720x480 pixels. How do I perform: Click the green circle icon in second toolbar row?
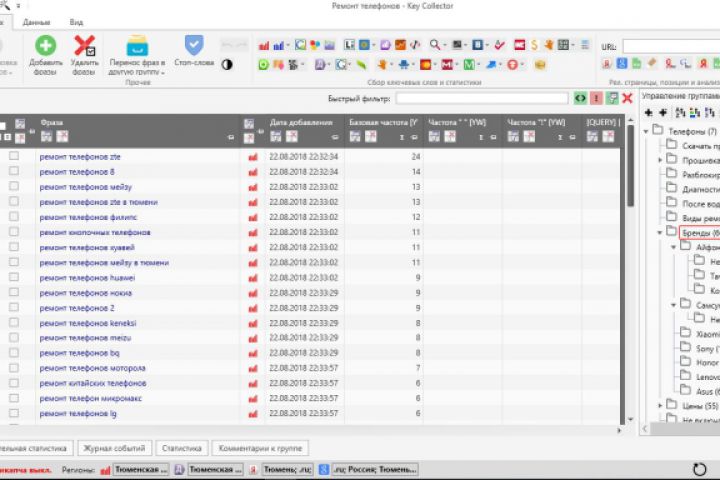(x=263, y=65)
